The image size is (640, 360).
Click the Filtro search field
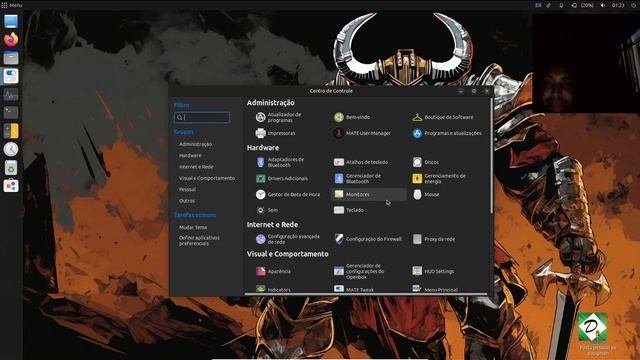point(202,118)
